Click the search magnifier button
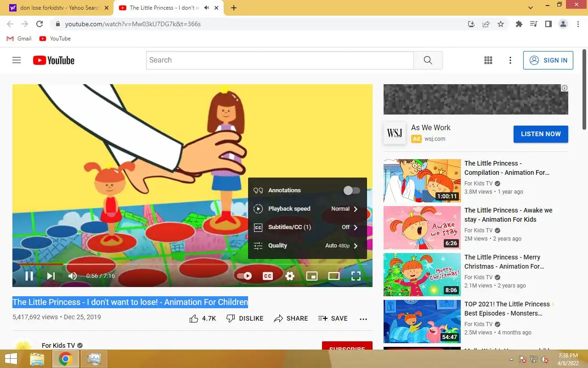This screenshot has height=368, width=588. tap(428, 60)
